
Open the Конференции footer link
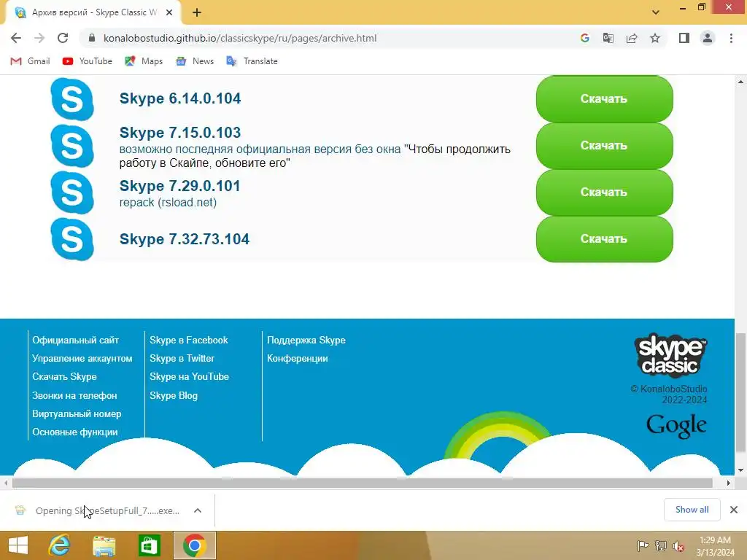click(x=298, y=358)
